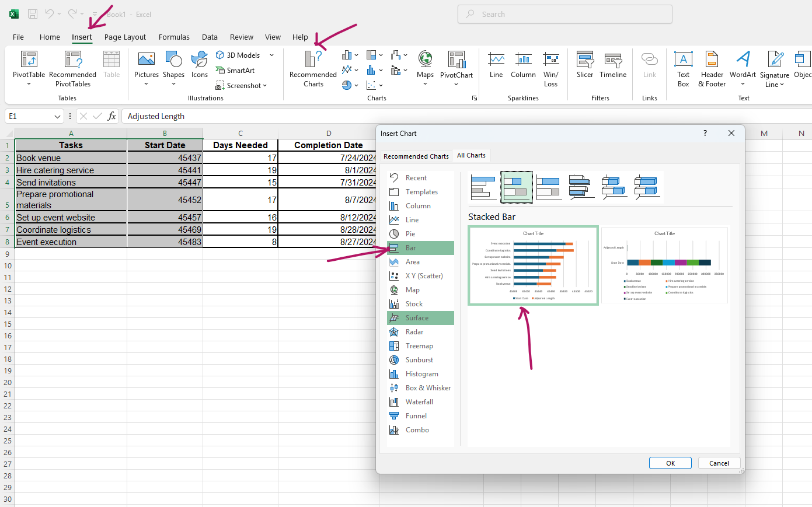Insert a Timeline filter
Image resolution: width=812 pixels, height=507 pixels.
coord(613,64)
